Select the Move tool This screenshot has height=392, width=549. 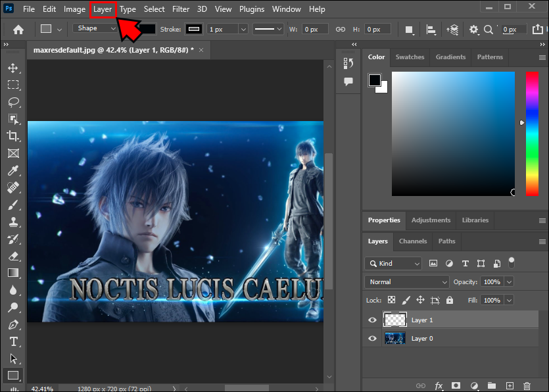pyautogui.click(x=13, y=68)
